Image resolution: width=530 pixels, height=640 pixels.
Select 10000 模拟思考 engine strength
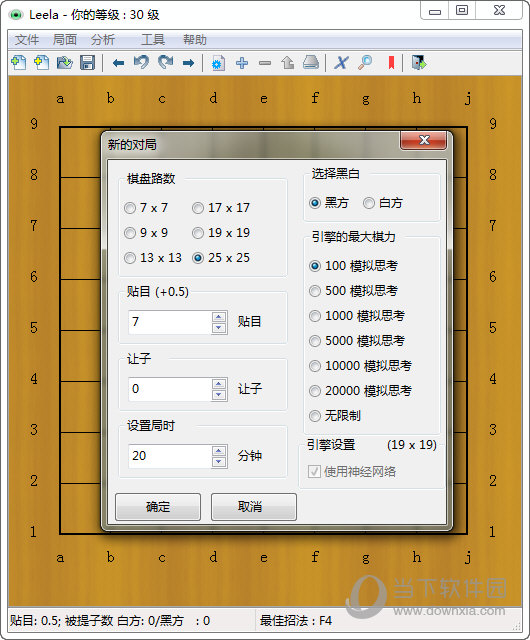[x=360, y=366]
